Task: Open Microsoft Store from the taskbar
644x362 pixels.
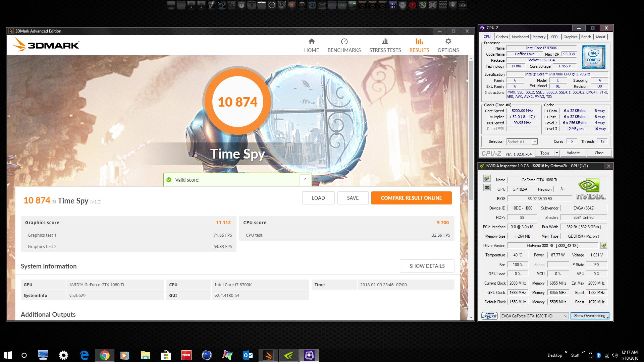Action: tap(166, 355)
